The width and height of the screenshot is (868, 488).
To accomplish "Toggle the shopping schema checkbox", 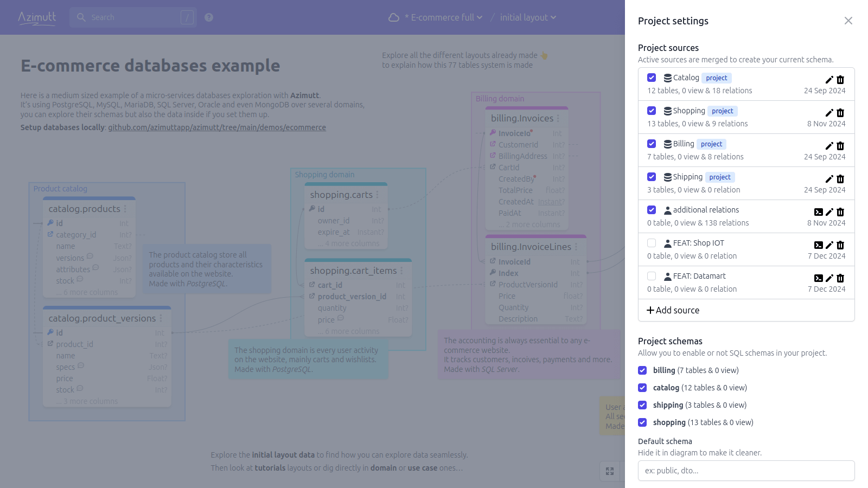I will (x=642, y=422).
